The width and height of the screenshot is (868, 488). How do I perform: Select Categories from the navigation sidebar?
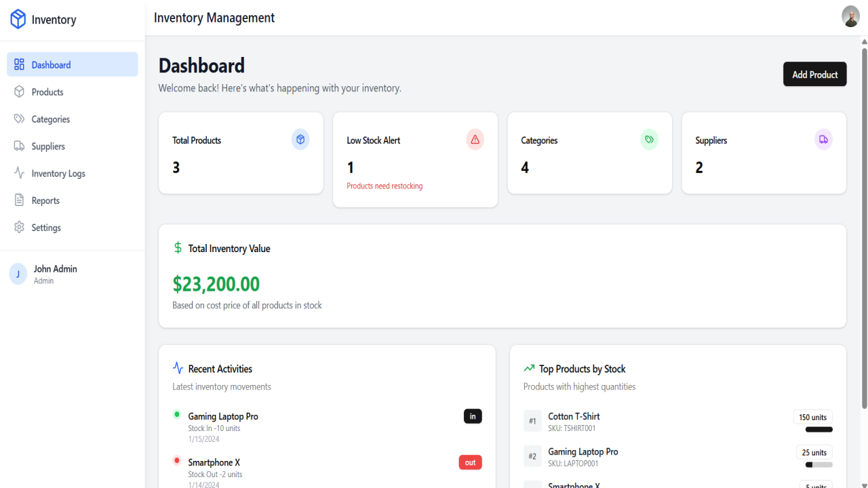[x=51, y=119]
